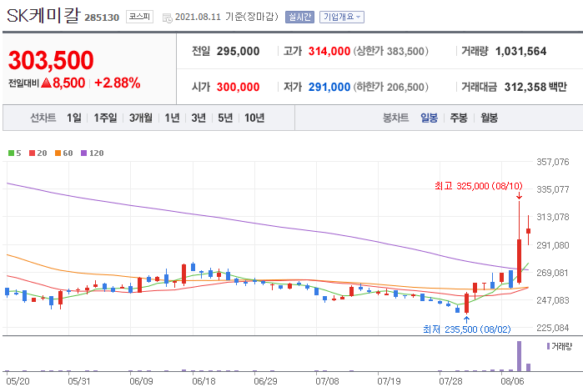The image size is (583, 392).
Task: Click the 225,084 price axis label
Action: (552, 328)
